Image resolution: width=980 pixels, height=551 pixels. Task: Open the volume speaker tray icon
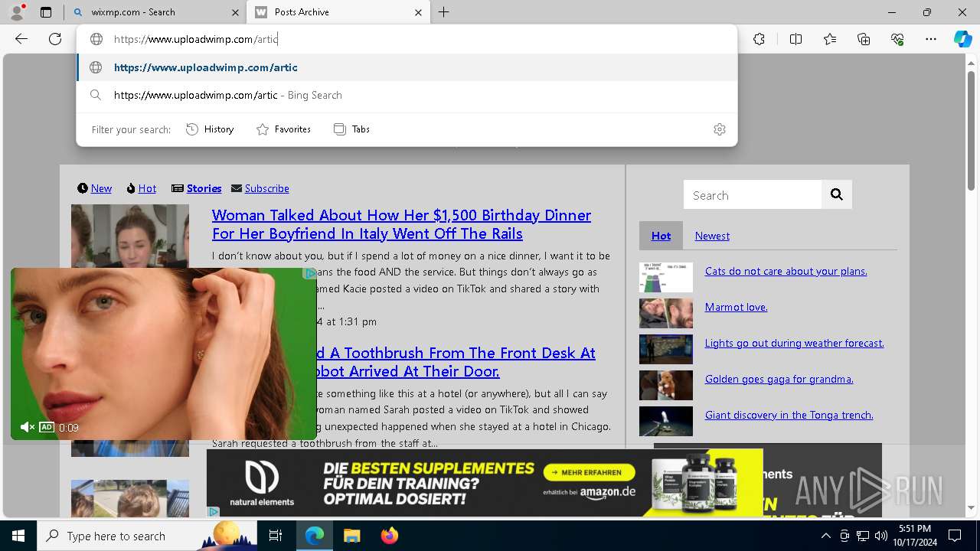[881, 536]
